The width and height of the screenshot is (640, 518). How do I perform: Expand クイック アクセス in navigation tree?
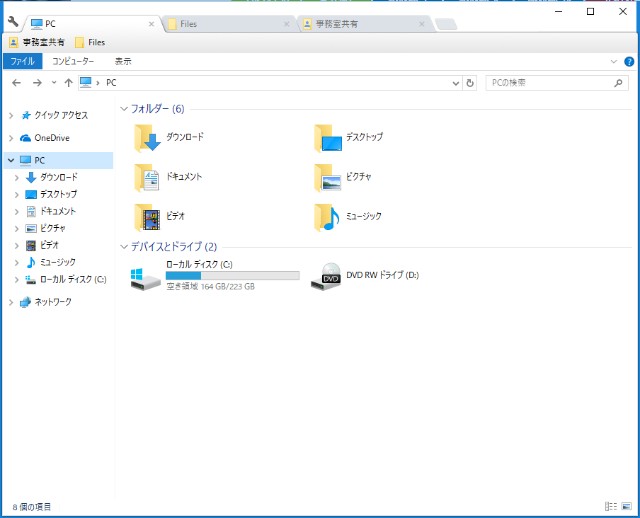pos(10,115)
